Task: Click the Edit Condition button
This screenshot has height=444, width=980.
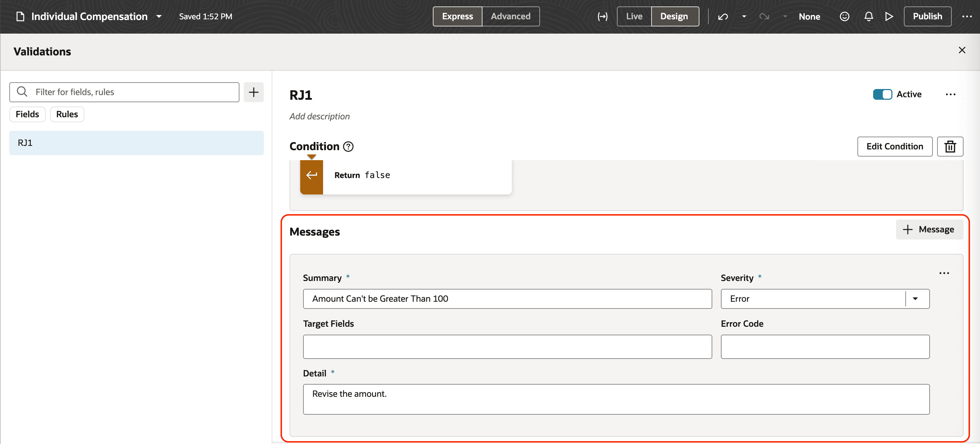Action: (x=895, y=147)
